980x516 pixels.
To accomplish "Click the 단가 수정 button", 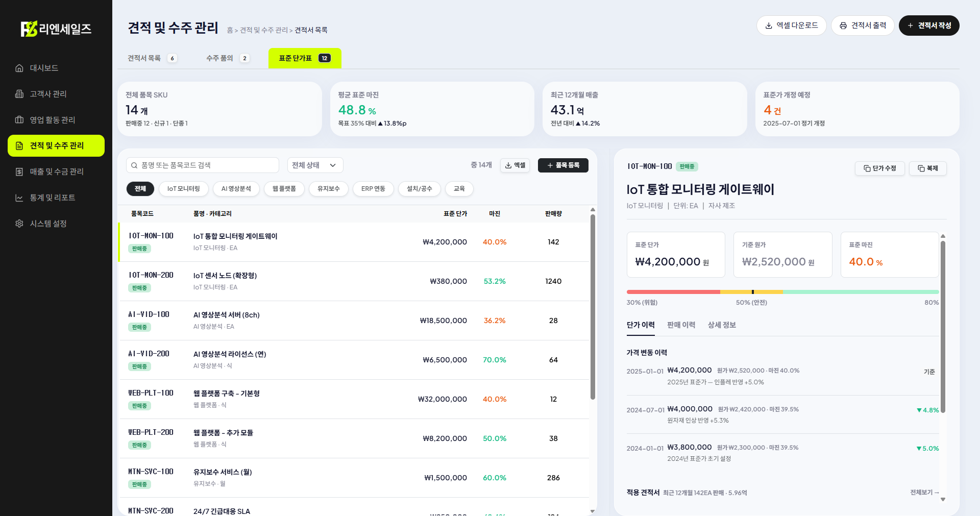I will [880, 168].
